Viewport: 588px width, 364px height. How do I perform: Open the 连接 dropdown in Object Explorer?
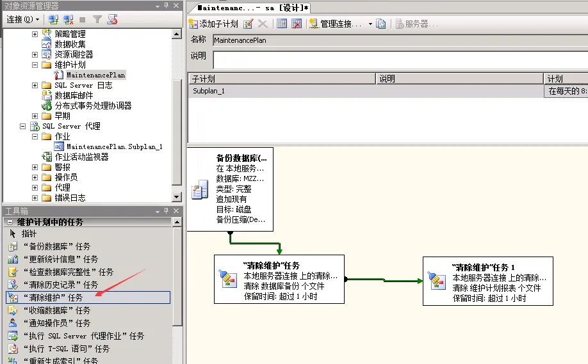tap(23, 19)
